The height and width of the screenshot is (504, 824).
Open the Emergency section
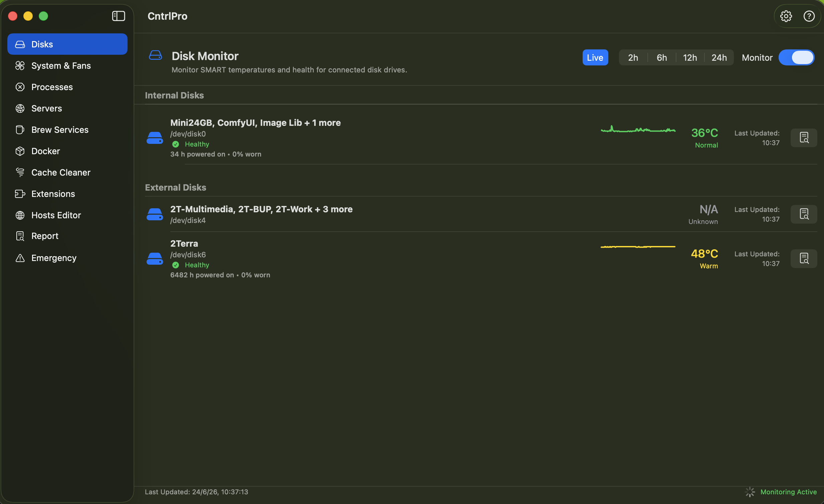tap(67, 258)
